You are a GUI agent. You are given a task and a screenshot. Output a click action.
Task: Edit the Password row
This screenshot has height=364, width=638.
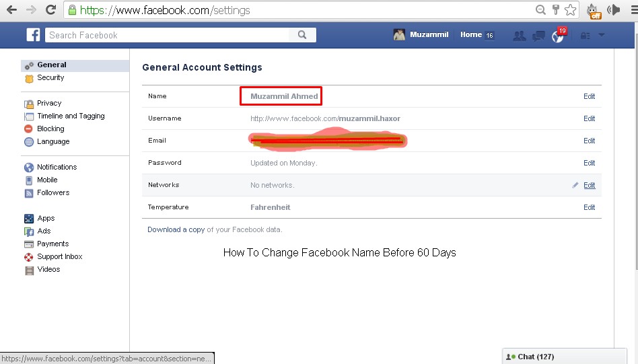tap(589, 163)
